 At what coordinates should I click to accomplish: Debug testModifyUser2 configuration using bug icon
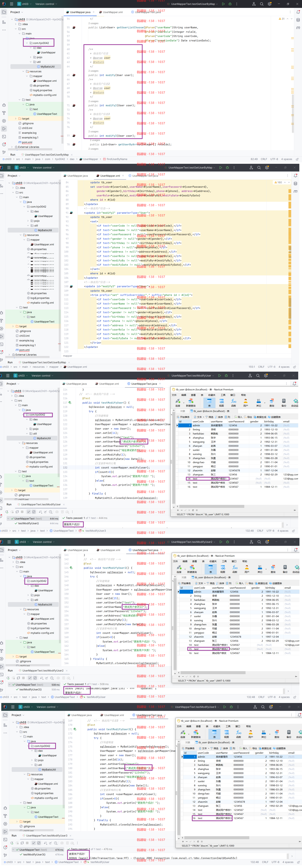(228, 542)
